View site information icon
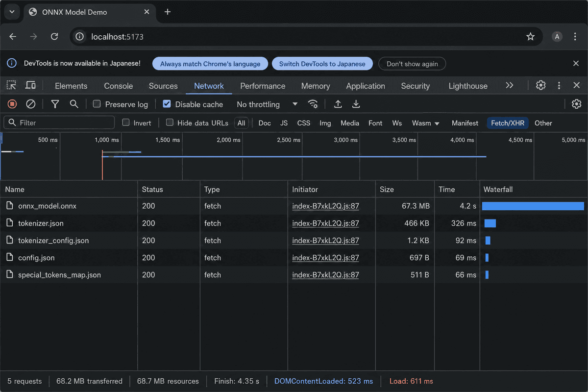 point(80,37)
